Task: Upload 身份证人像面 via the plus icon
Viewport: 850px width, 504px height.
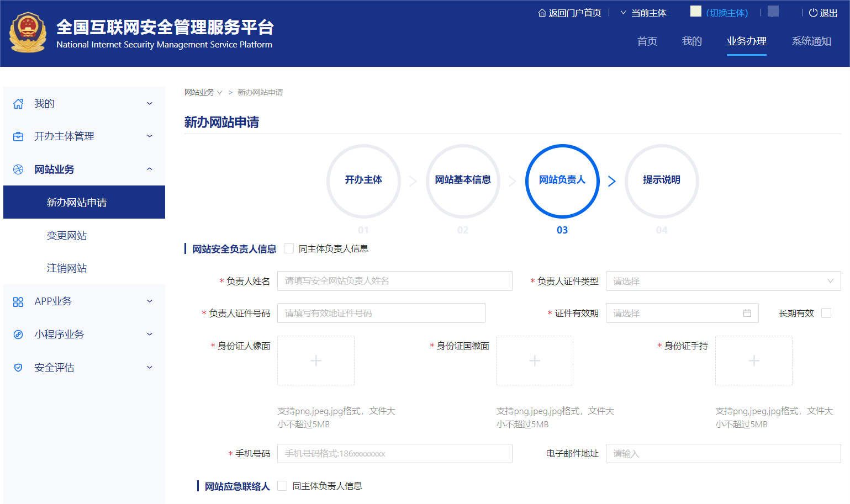Action: tap(315, 360)
